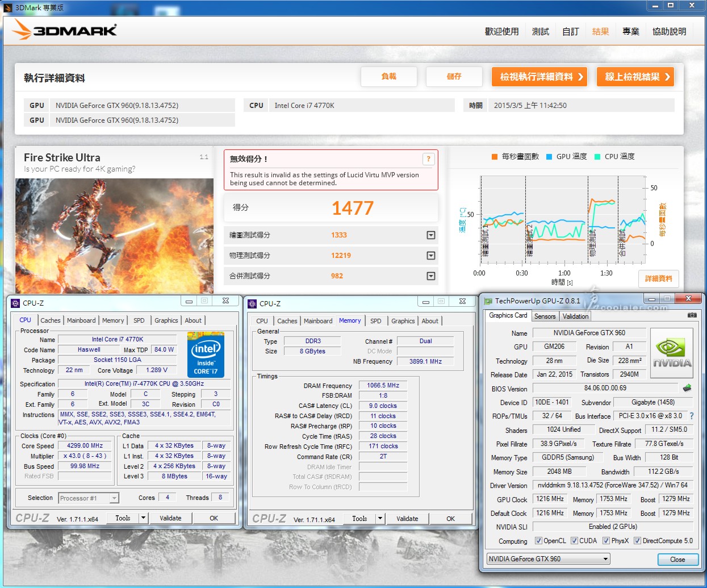This screenshot has height=588, width=707.
Task: Click the overall score 1477
Action: click(353, 208)
